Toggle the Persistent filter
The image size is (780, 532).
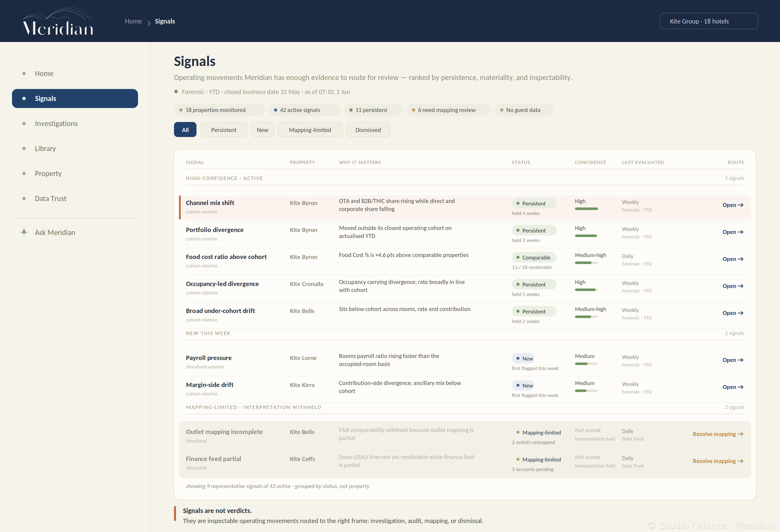223,129
